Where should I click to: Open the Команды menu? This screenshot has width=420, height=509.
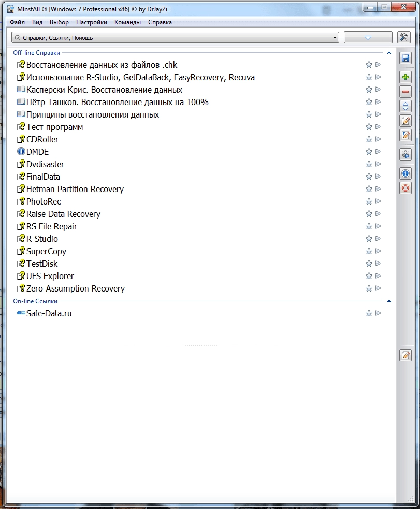127,22
